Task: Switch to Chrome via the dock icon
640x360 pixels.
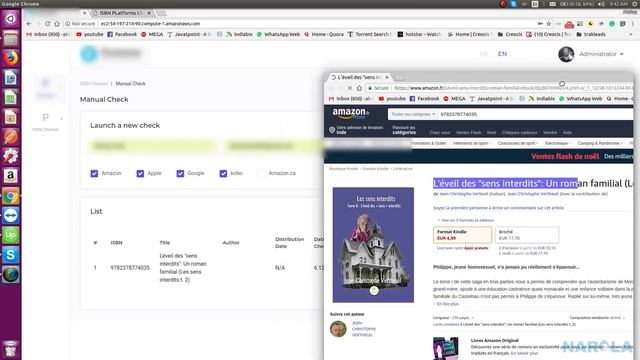Action: pyautogui.click(x=11, y=196)
